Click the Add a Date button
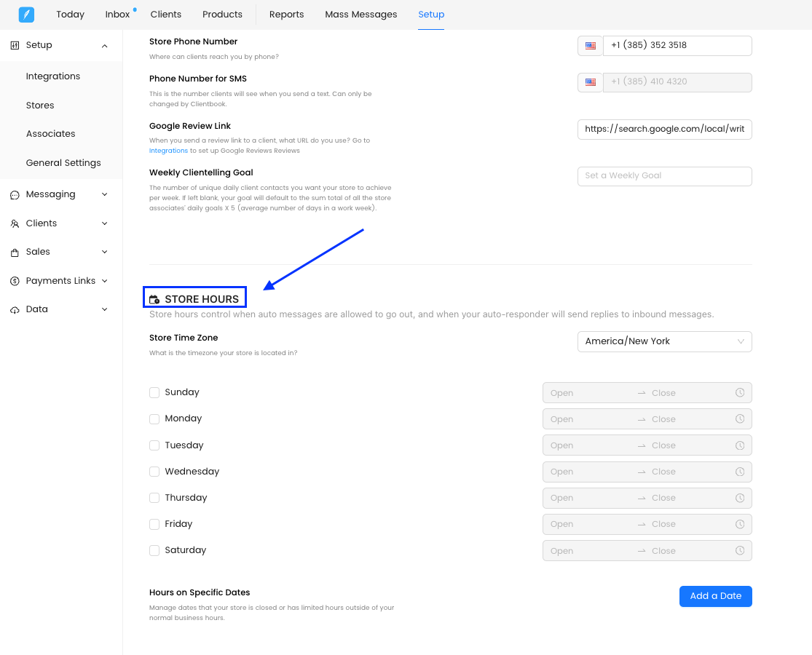This screenshot has width=812, height=655. coord(716,596)
